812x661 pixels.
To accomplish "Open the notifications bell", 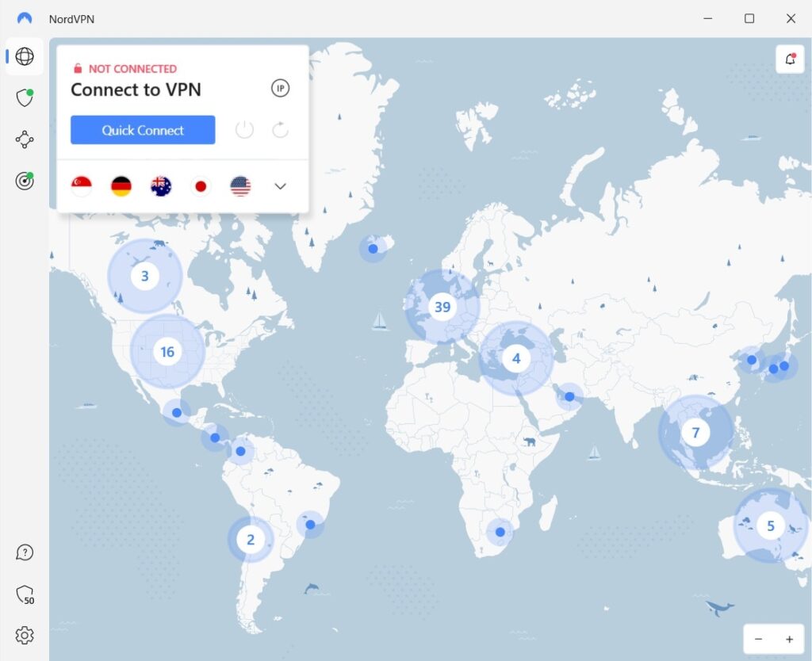I will [790, 59].
